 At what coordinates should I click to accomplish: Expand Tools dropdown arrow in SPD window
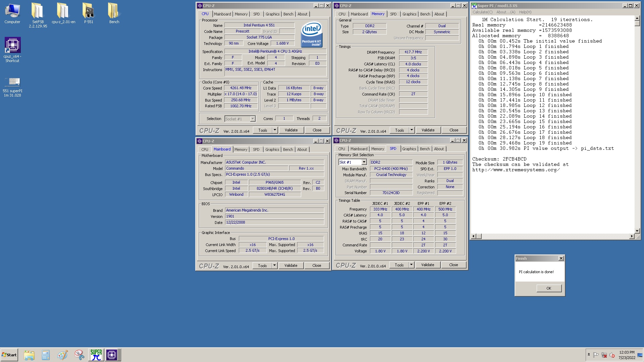pyautogui.click(x=411, y=265)
